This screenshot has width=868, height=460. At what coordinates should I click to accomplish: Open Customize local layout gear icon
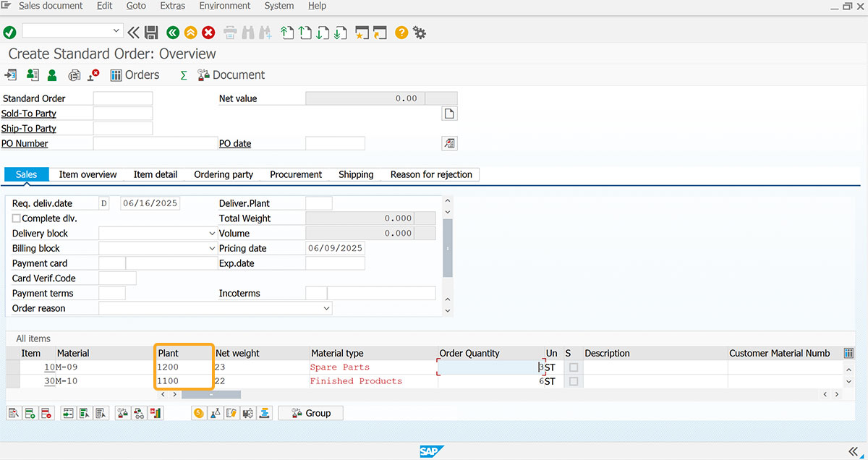click(x=419, y=33)
